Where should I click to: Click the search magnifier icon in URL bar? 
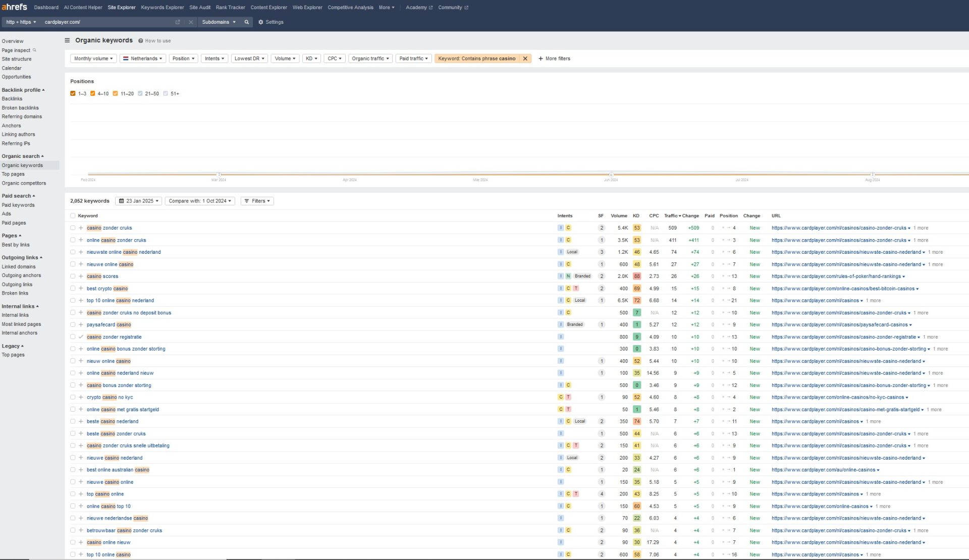(246, 22)
